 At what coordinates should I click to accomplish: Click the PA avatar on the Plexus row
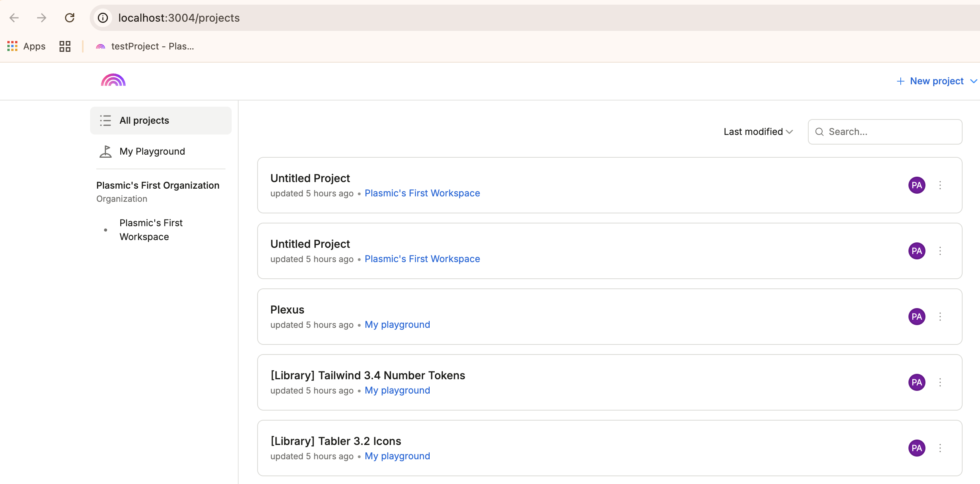(917, 317)
